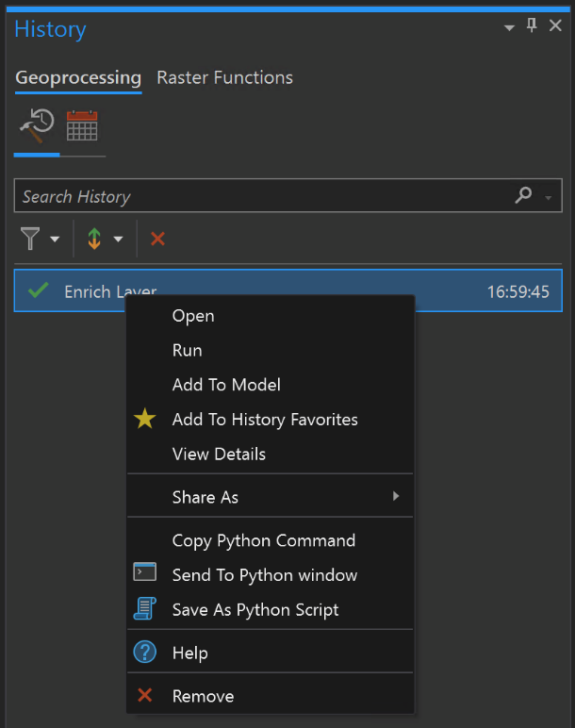Click the scheduled tools calendar icon
This screenshot has height=728, width=575.
coord(82,125)
